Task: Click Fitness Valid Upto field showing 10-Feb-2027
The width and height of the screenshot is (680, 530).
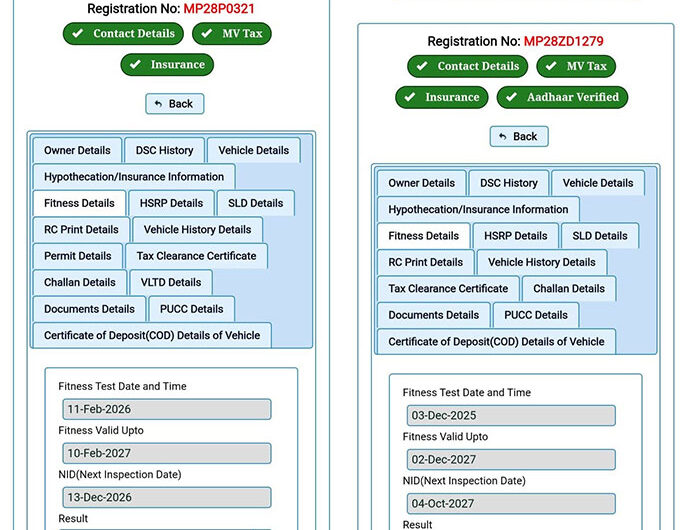Action: 166,453
